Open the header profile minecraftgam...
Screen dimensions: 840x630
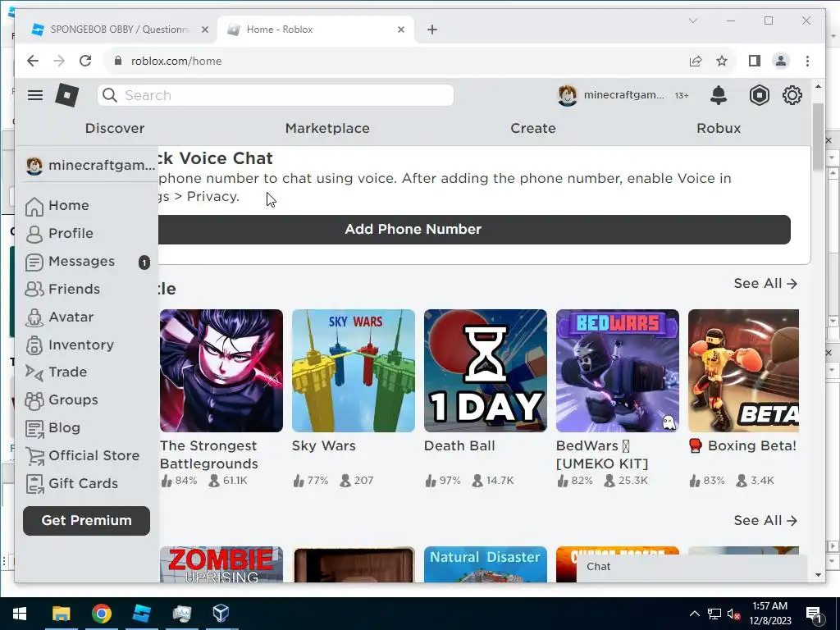(610, 95)
